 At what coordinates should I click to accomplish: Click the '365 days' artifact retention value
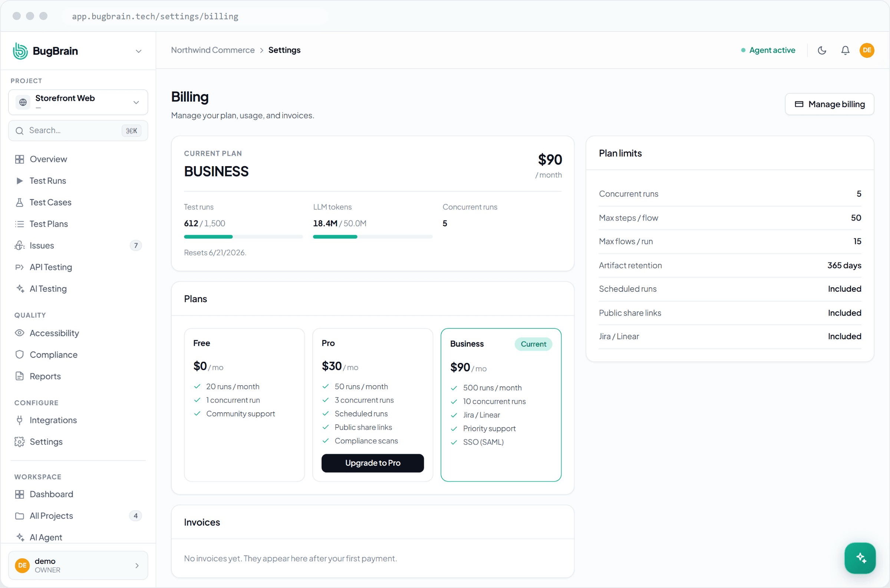[x=844, y=265]
